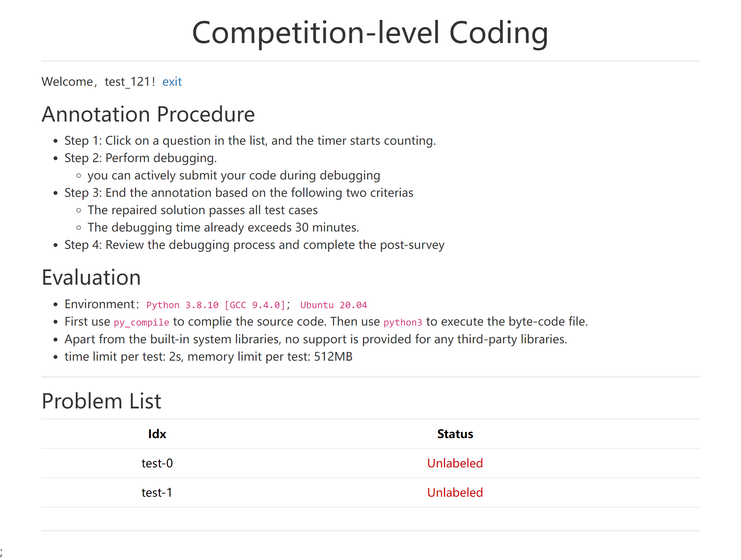741x560 pixels.
Task: Click the Welcome test_121 greeting
Action: (98, 82)
